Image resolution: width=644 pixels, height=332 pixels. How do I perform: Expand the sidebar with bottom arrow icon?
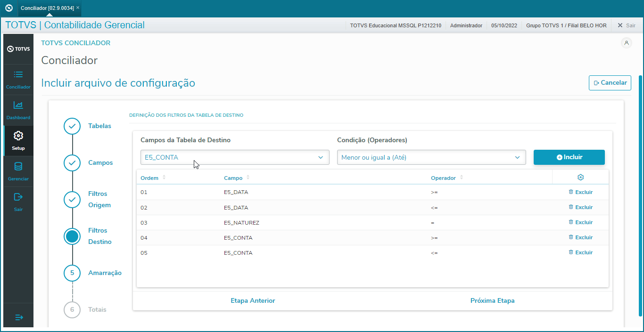click(x=19, y=317)
